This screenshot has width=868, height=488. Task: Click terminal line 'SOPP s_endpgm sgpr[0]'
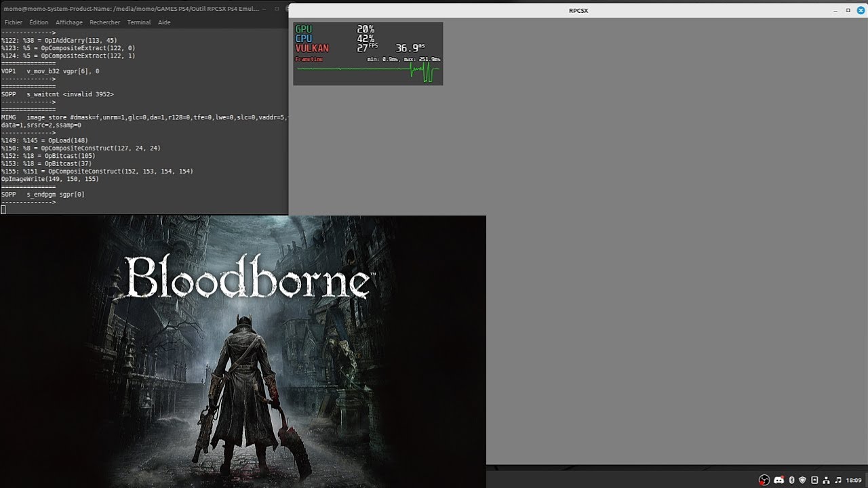[43, 195]
